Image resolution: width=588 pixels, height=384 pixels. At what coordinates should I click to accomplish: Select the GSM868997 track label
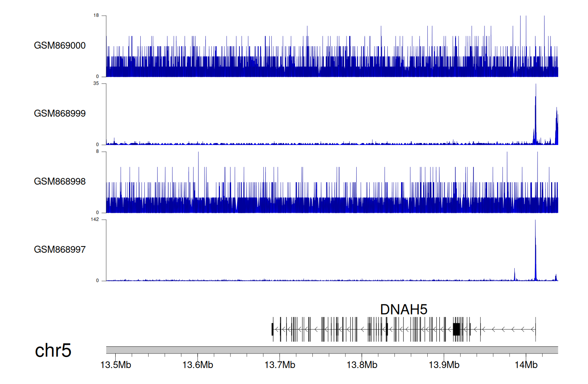pyautogui.click(x=60, y=250)
